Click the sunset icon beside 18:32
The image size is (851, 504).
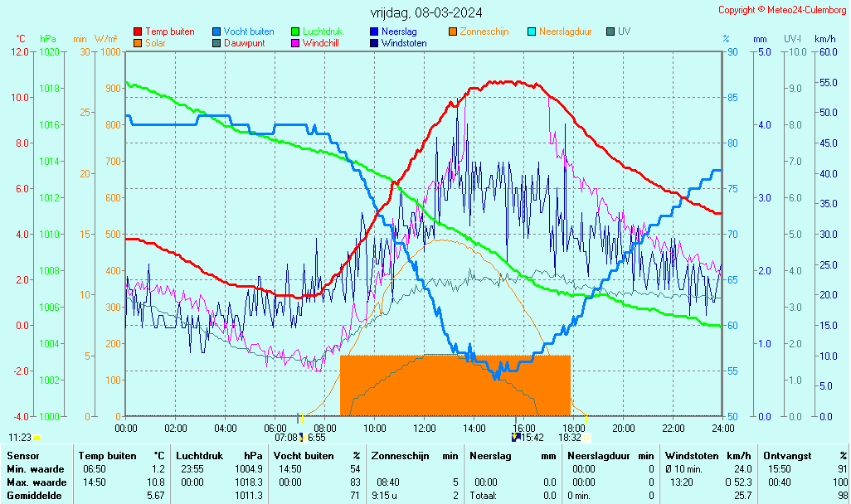coord(587,437)
